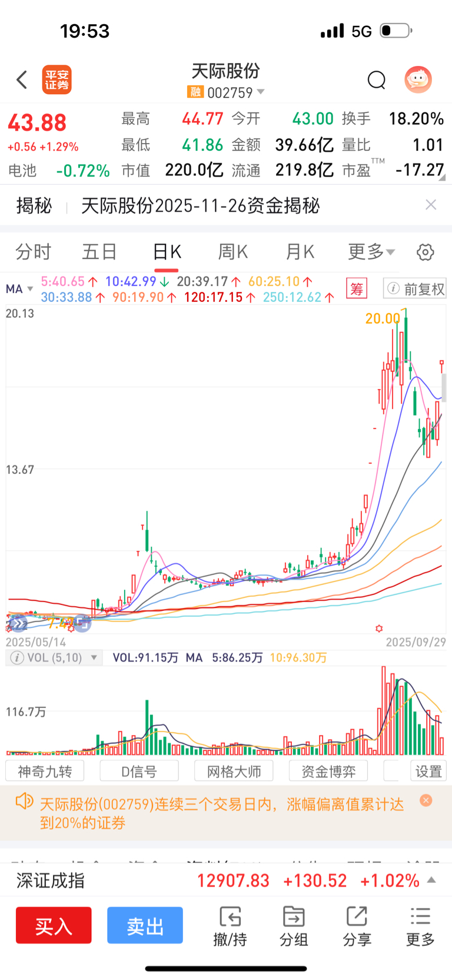The image size is (452, 980).
Task: Switch to 周K tab
Action: pos(233,252)
